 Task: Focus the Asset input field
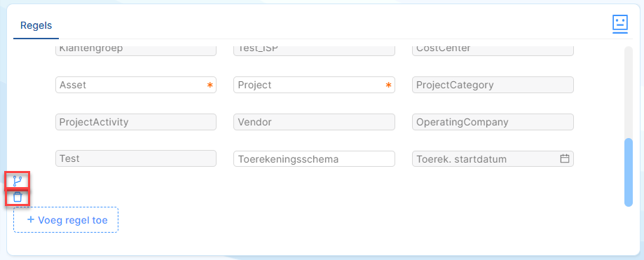point(136,85)
